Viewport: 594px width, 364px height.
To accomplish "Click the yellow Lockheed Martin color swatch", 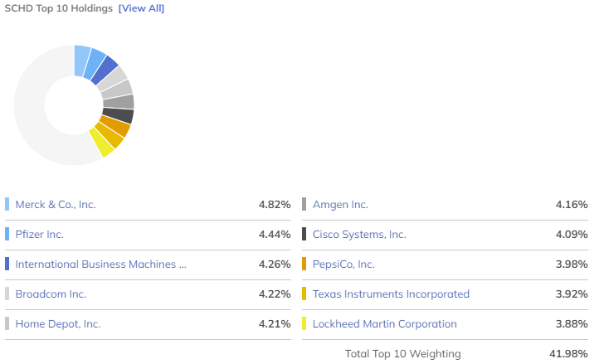I will tap(304, 324).
